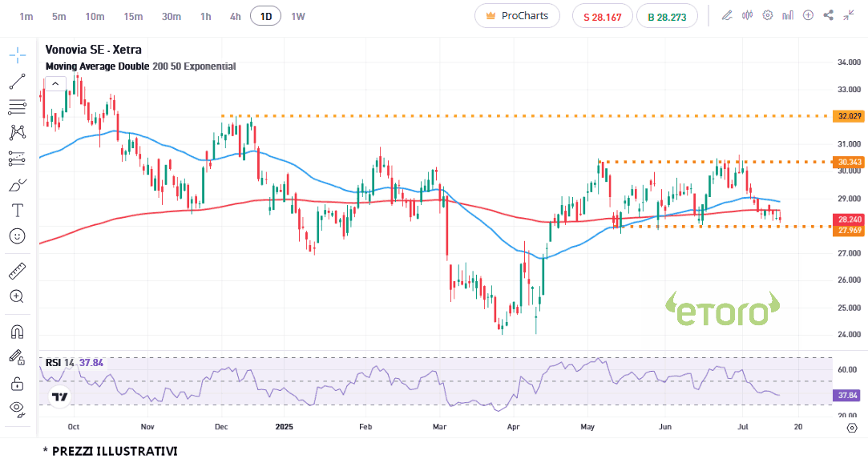Toggle lock all drawing tools
Screen dimensions: 868x459
[x=17, y=383]
